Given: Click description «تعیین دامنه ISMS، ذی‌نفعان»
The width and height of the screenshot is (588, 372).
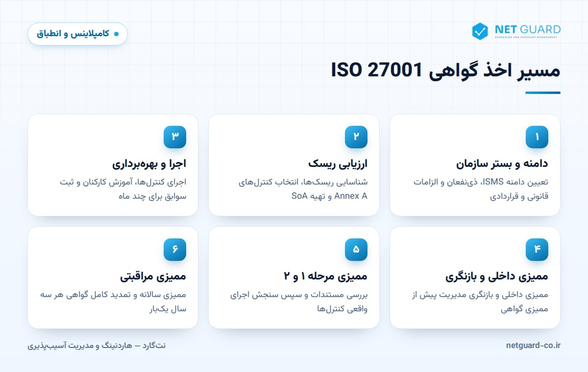Looking at the screenshot, I should pos(480,189).
